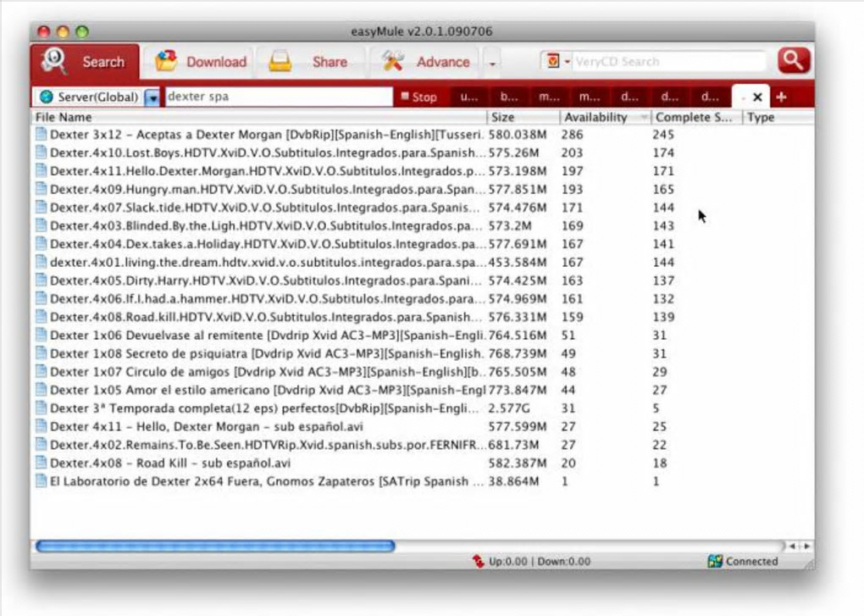Click the Up/Down transfer speed icon

click(478, 561)
